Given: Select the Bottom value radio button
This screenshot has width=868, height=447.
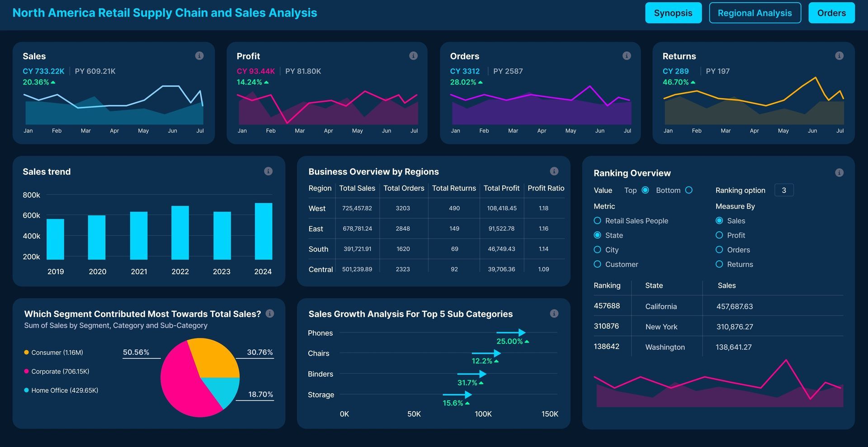Looking at the screenshot, I should [689, 190].
